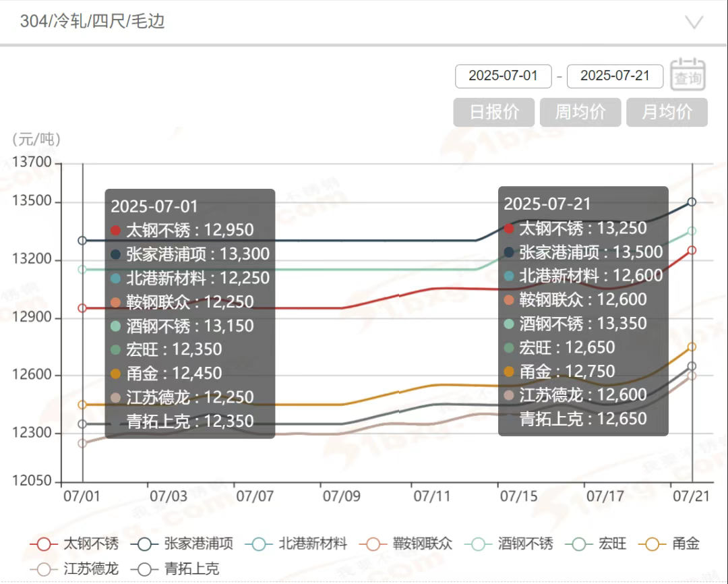This screenshot has height=584, width=728.
Task: Click the 07/11 x-axis label
Action: point(432,496)
